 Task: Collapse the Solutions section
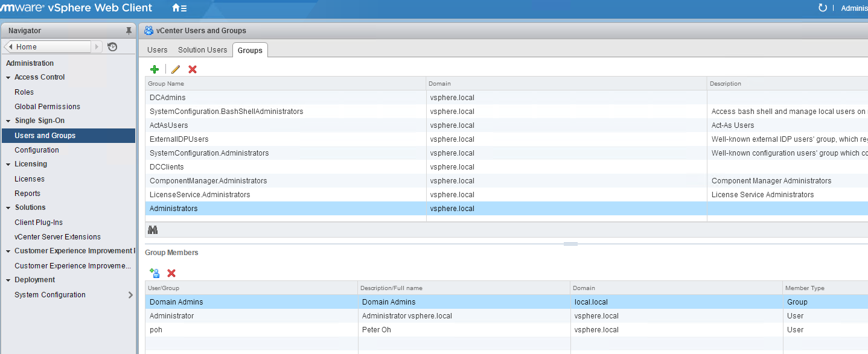(8, 207)
